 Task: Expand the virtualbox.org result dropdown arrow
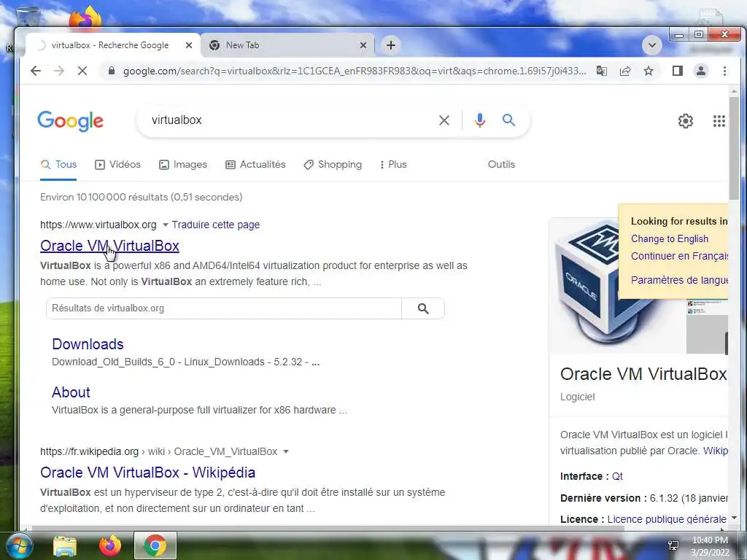(166, 225)
